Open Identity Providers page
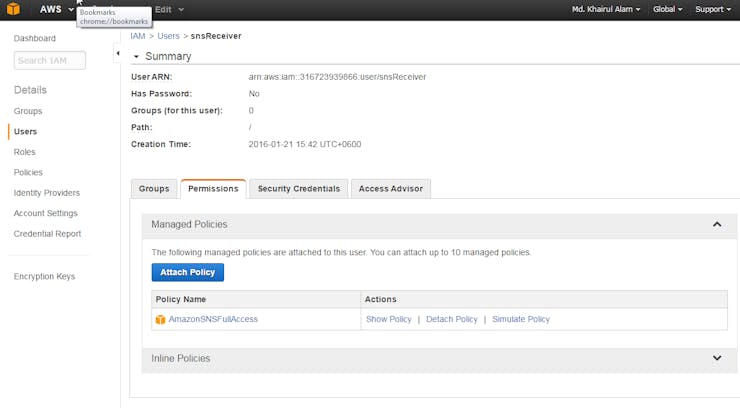740x408 pixels. 47,192
